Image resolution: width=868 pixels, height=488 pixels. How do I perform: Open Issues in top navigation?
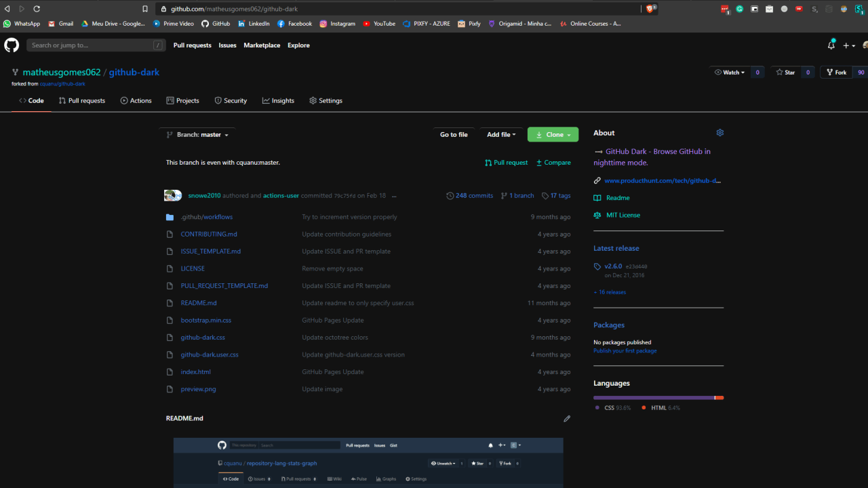pos(227,45)
